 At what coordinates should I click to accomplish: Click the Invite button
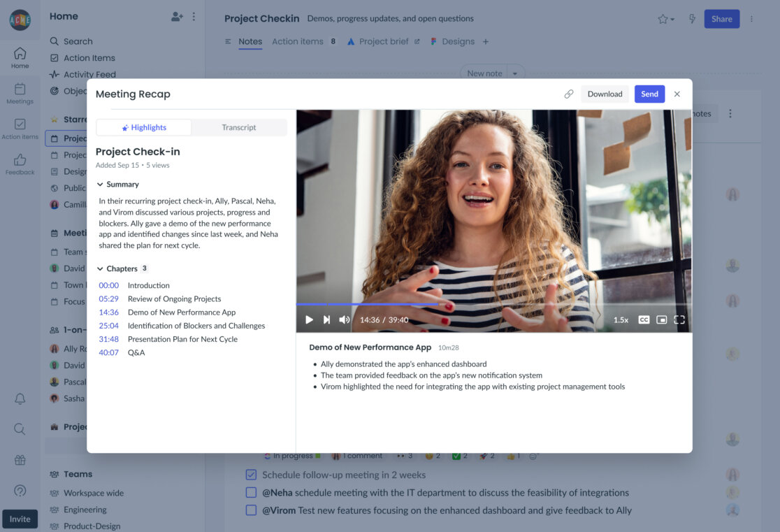[x=20, y=519]
